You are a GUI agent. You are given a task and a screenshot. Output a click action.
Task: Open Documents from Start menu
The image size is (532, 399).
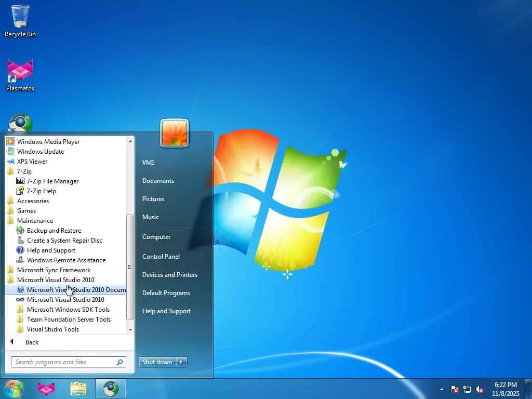point(158,180)
